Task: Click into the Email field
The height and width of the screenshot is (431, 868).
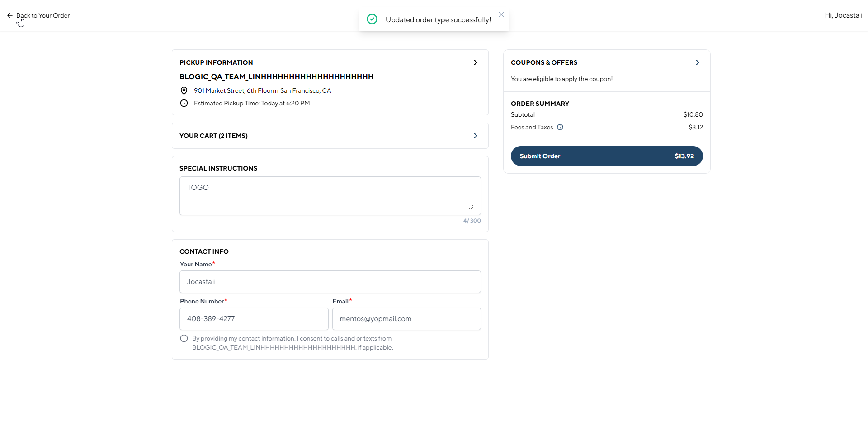Action: (x=406, y=319)
